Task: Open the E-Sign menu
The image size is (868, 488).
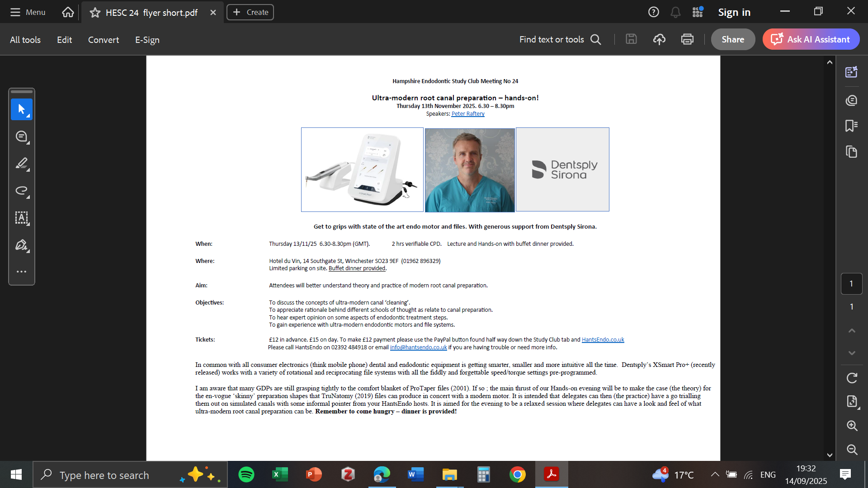Action: (147, 40)
